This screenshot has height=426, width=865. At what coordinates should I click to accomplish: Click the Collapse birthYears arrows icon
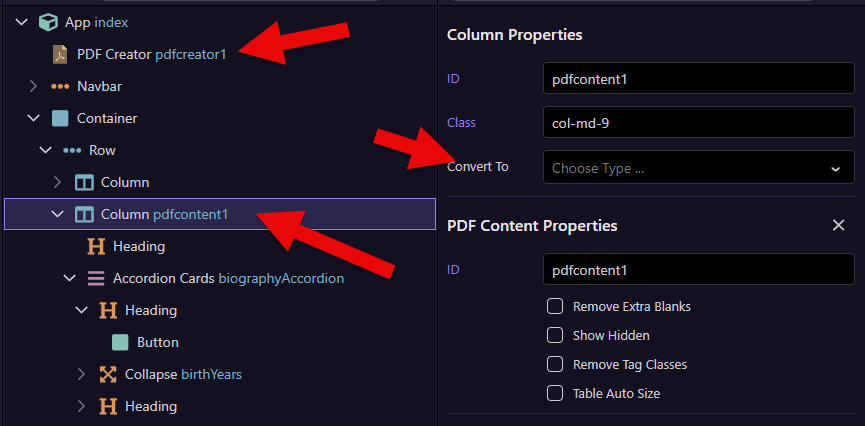(108, 375)
